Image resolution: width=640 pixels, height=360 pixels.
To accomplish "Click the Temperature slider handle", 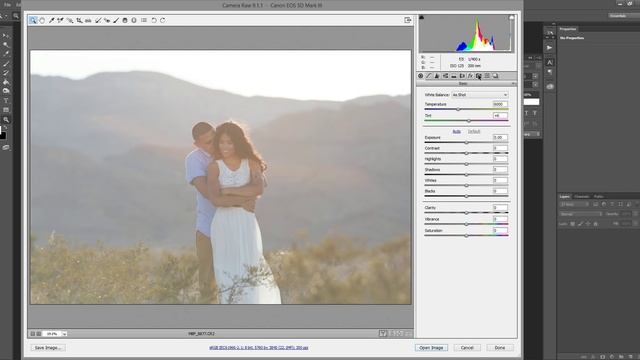I will [458, 109].
